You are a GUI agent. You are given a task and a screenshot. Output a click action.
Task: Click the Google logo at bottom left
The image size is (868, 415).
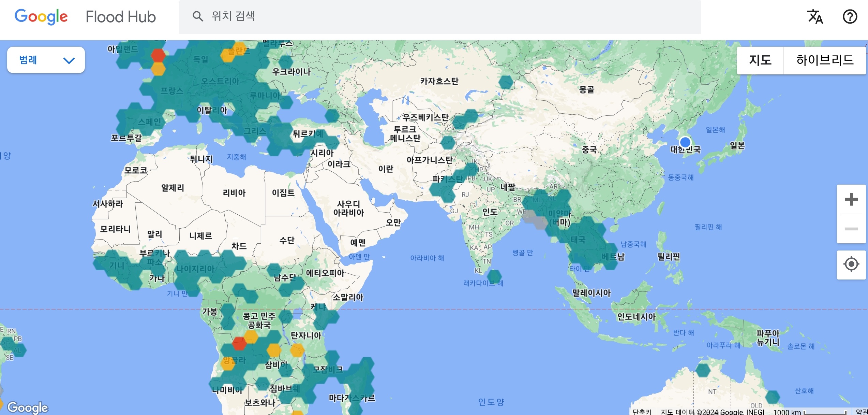[28, 407]
